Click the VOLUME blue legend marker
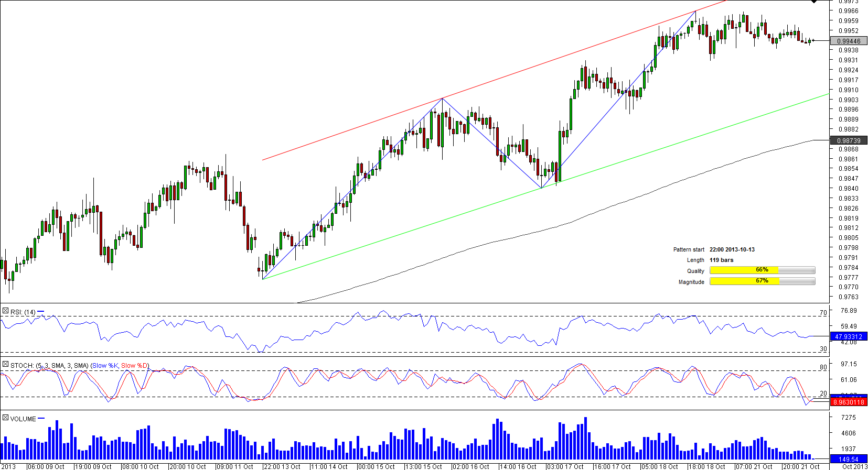 tap(41, 418)
